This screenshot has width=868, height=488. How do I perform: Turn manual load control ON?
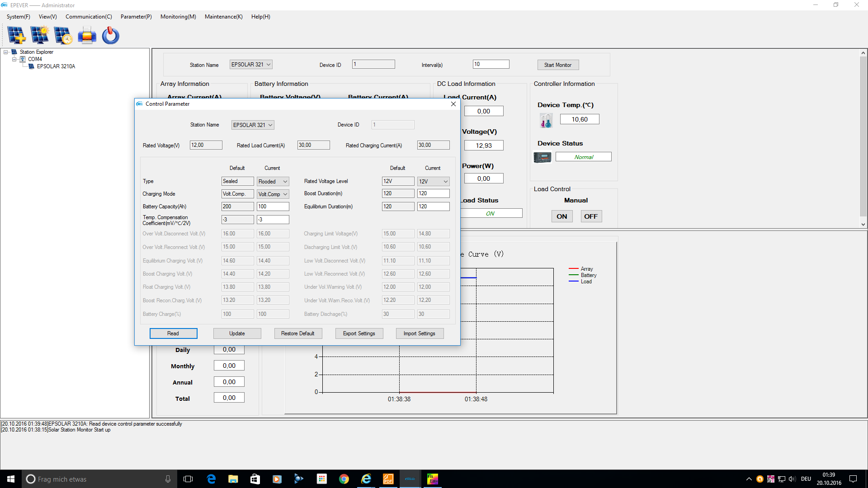[561, 216]
